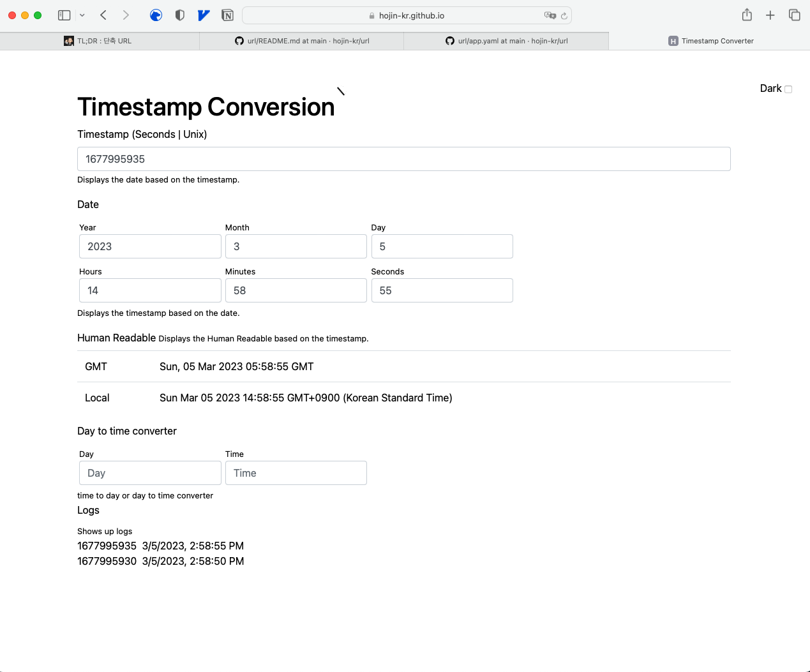
Task: Open the Notion web clipper icon
Action: pyautogui.click(x=227, y=15)
